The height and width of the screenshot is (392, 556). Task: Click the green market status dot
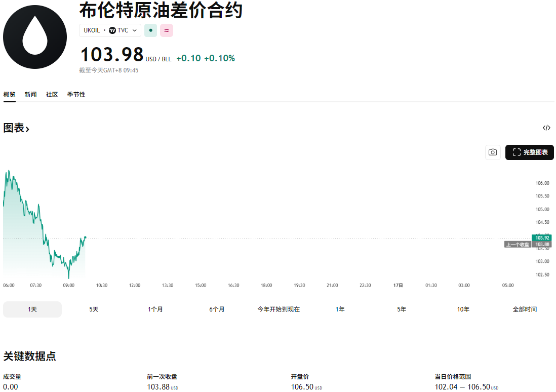150,30
